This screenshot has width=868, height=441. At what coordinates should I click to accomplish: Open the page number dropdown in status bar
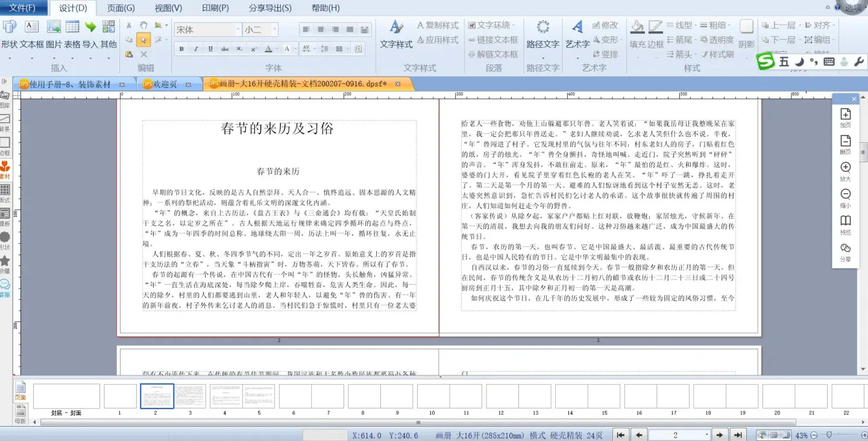point(707,435)
